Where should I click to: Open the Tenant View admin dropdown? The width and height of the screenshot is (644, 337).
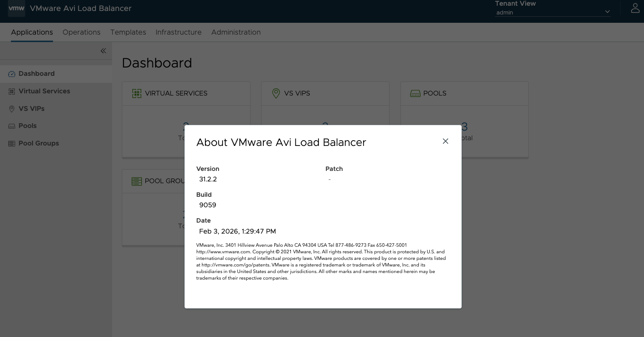point(553,12)
